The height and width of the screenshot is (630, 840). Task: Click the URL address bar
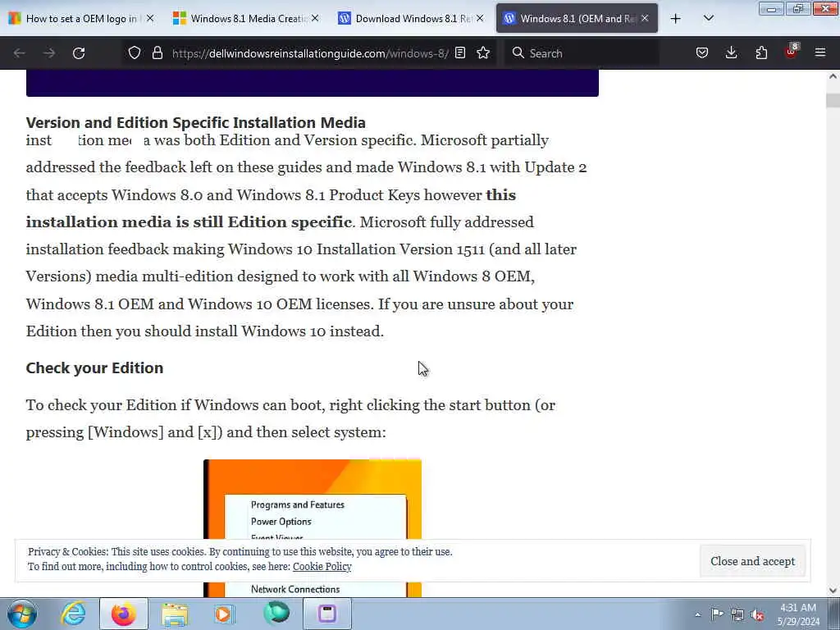[309, 53]
